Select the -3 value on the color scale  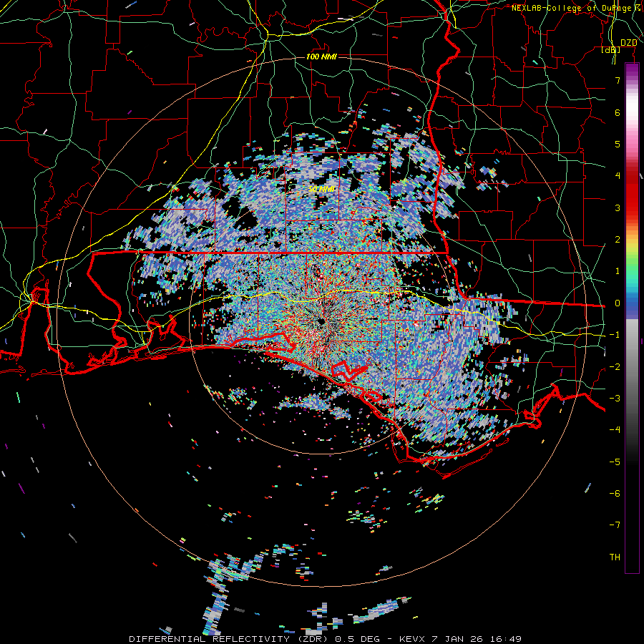pos(615,399)
